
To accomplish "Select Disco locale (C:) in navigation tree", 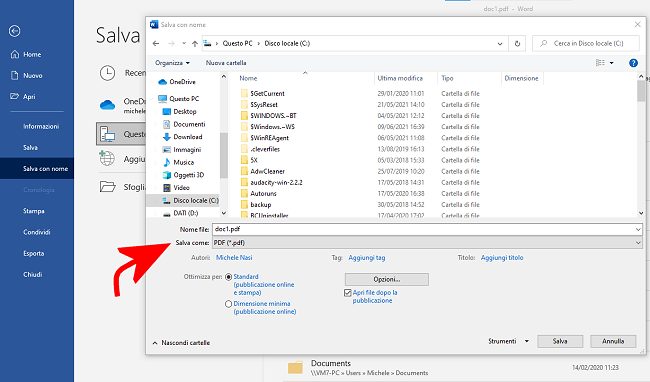I will click(x=191, y=201).
